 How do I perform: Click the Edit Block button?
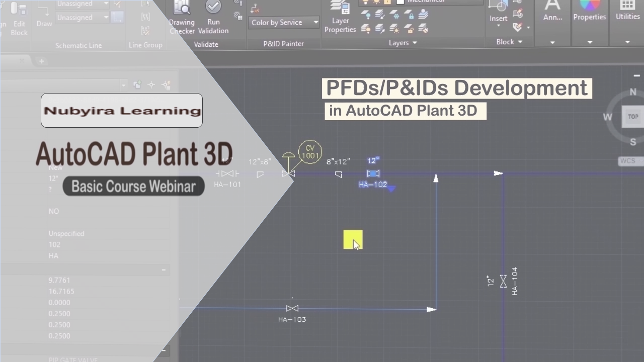coord(19,20)
